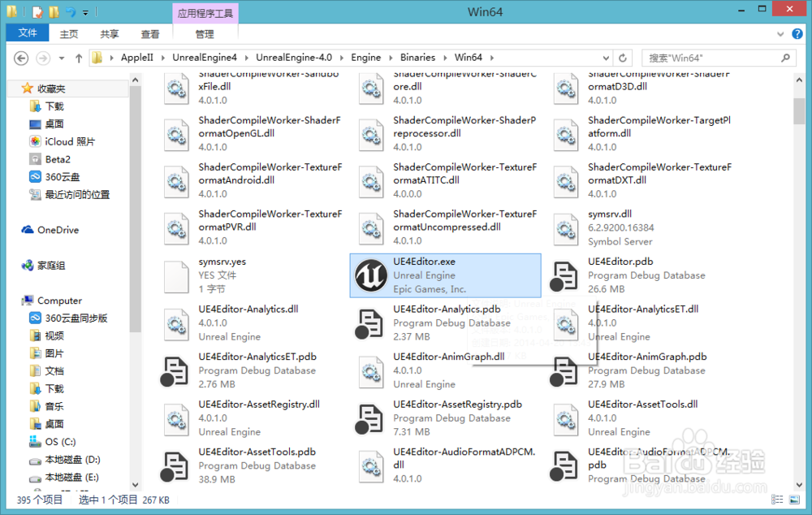This screenshot has height=515, width=812.
Task: Click the refresh icon beside address bar
Action: (x=623, y=58)
